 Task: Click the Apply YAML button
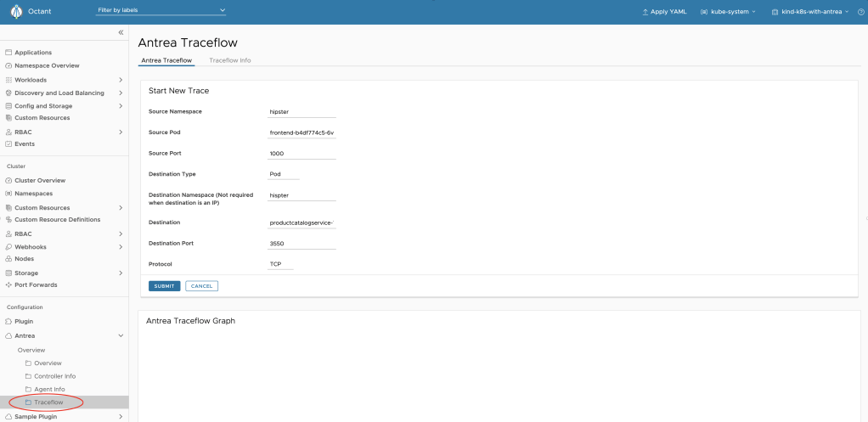(664, 12)
